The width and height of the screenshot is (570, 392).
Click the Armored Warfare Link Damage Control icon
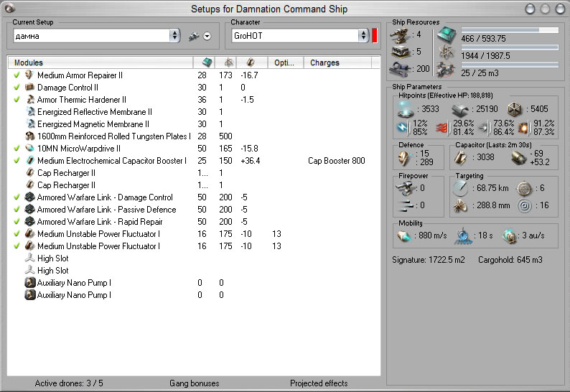click(29, 197)
